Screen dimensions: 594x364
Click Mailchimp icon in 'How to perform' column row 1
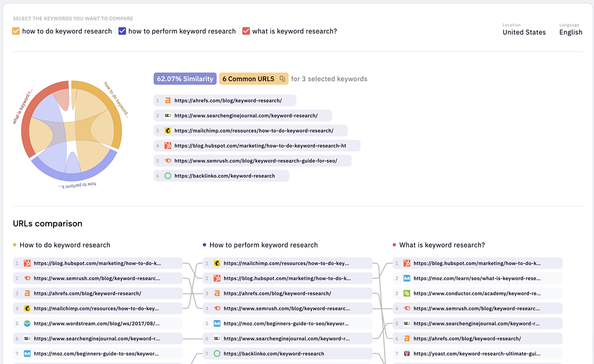tap(217, 263)
